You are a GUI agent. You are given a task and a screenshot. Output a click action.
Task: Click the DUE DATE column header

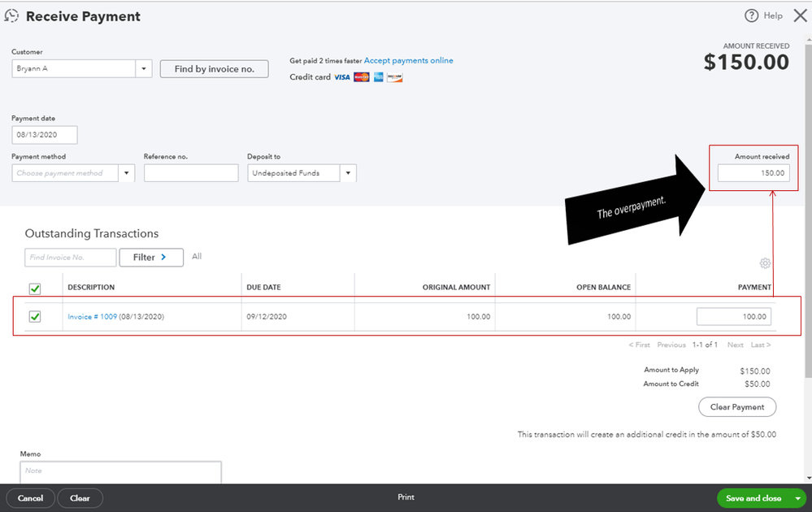coord(263,288)
